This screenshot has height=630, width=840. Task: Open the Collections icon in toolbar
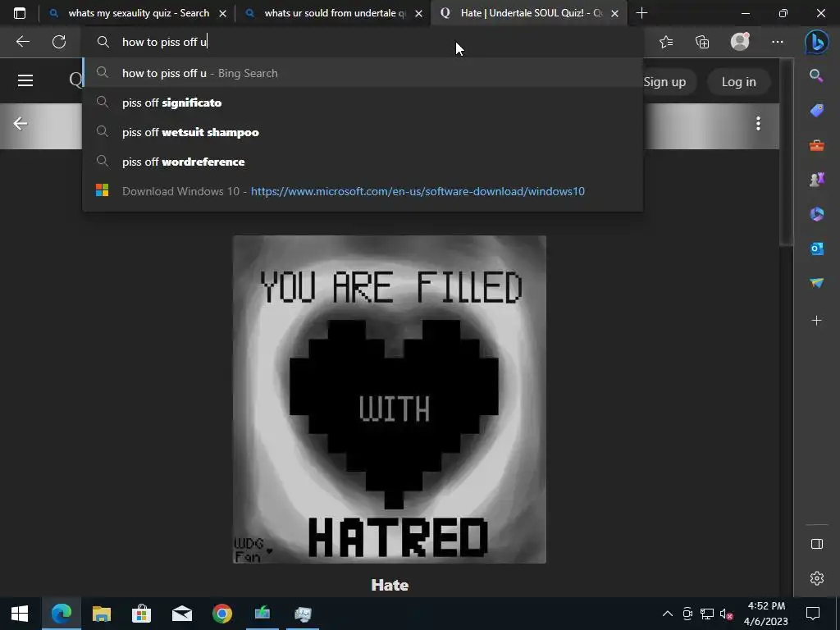point(702,42)
